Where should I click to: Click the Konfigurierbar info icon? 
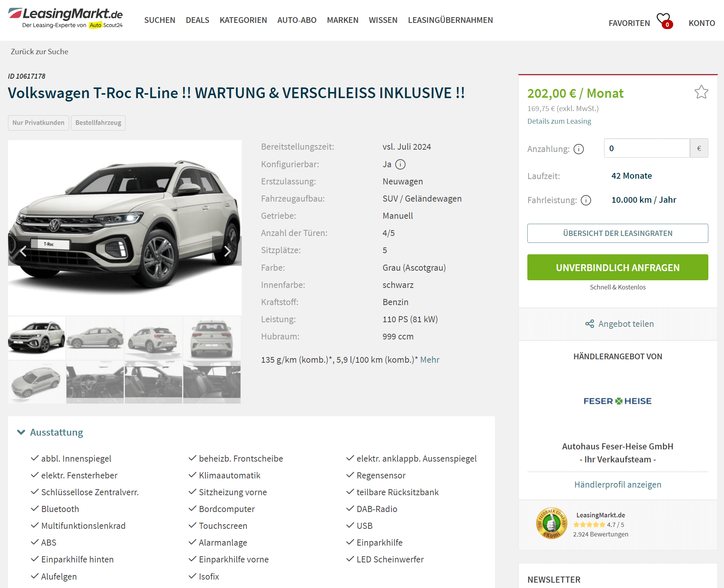[x=400, y=164]
